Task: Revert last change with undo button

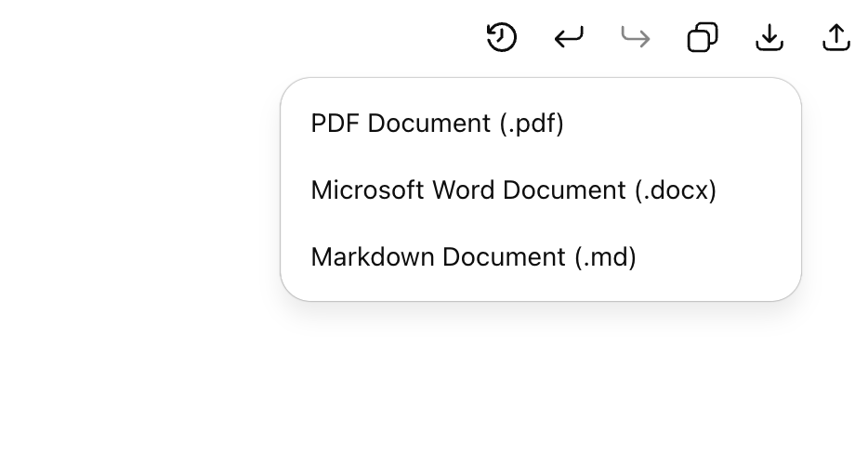Action: [x=569, y=37]
